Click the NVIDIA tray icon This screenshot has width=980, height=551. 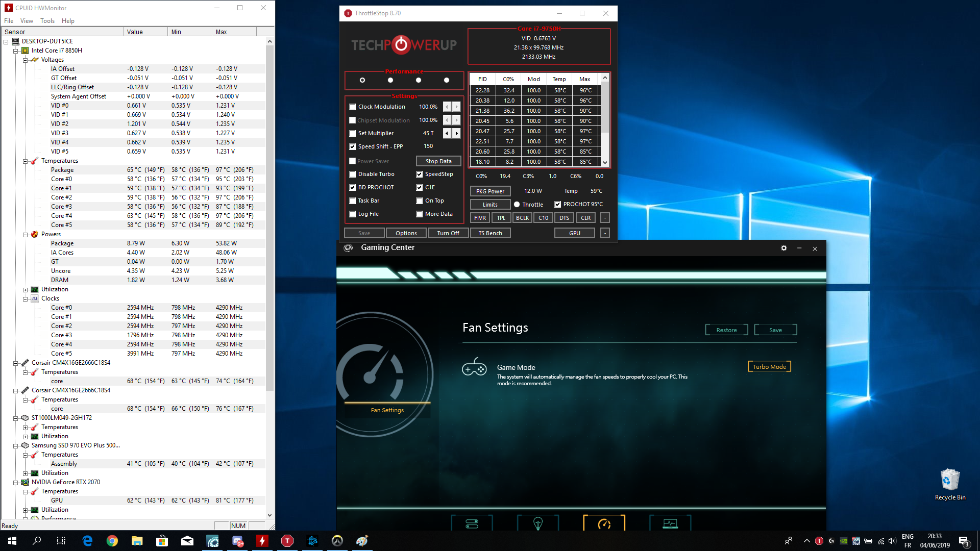[x=844, y=541]
